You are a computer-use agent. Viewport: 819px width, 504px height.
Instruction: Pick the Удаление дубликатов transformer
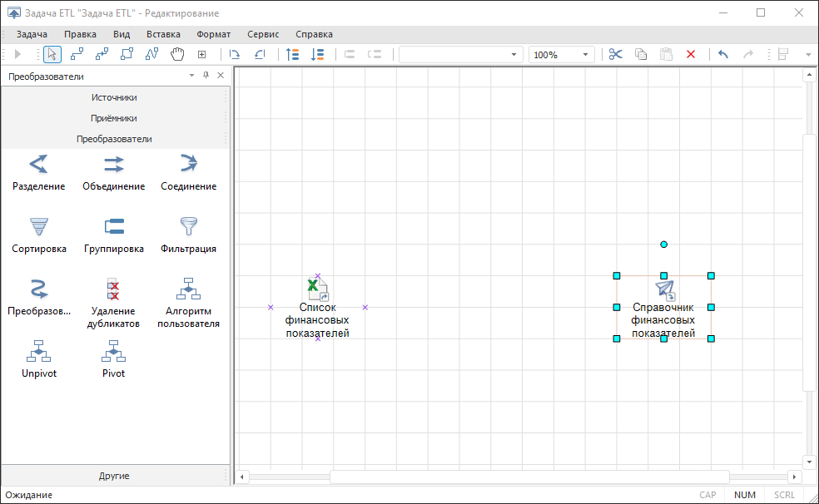113,289
